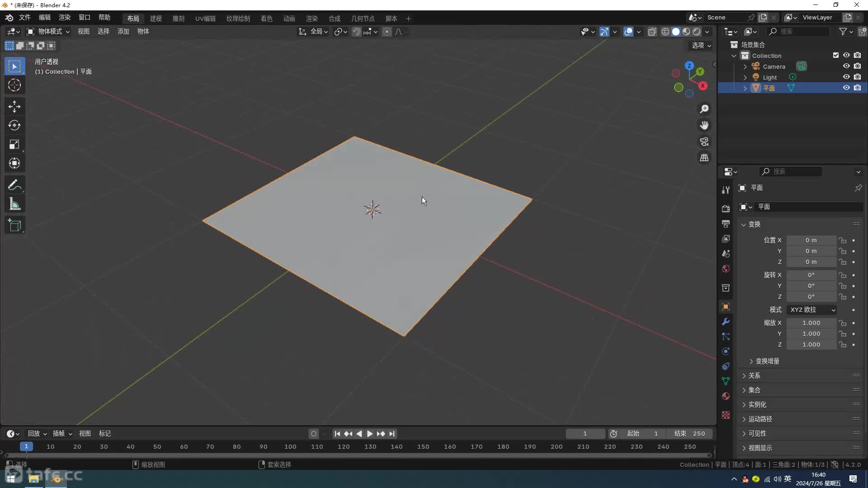
Task: Select the Measure tool
Action: tap(14, 204)
